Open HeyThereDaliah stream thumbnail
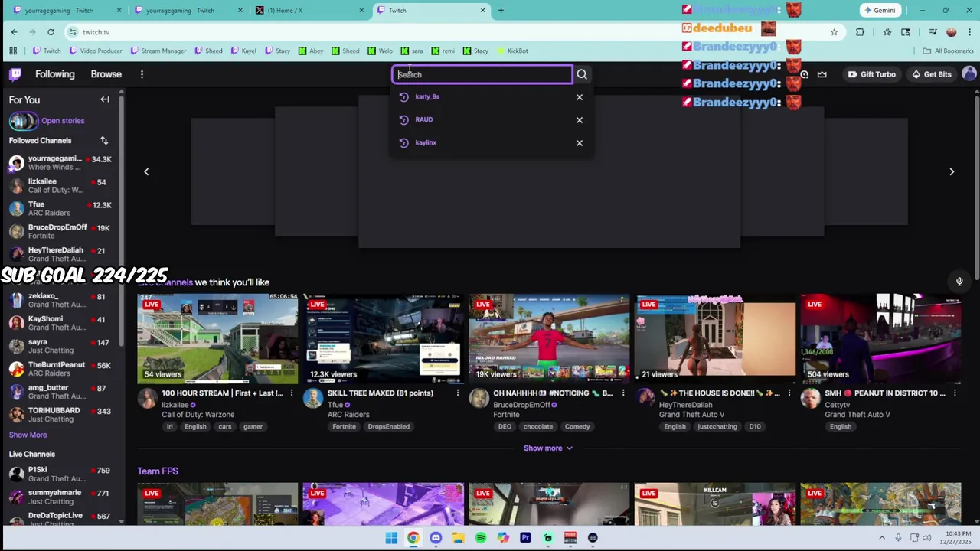 pos(715,338)
